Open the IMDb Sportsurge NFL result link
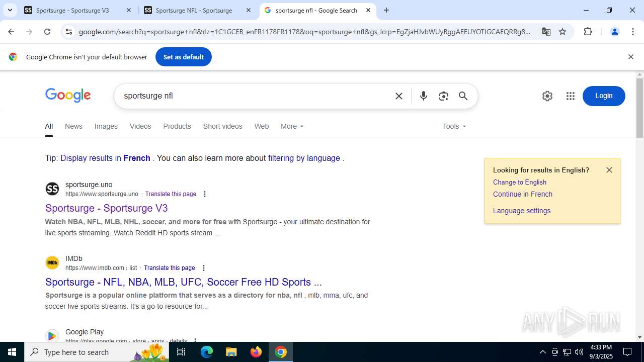 point(184,282)
